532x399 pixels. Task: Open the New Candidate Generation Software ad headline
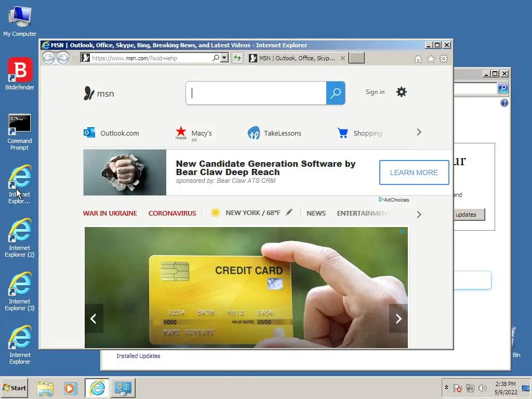265,168
